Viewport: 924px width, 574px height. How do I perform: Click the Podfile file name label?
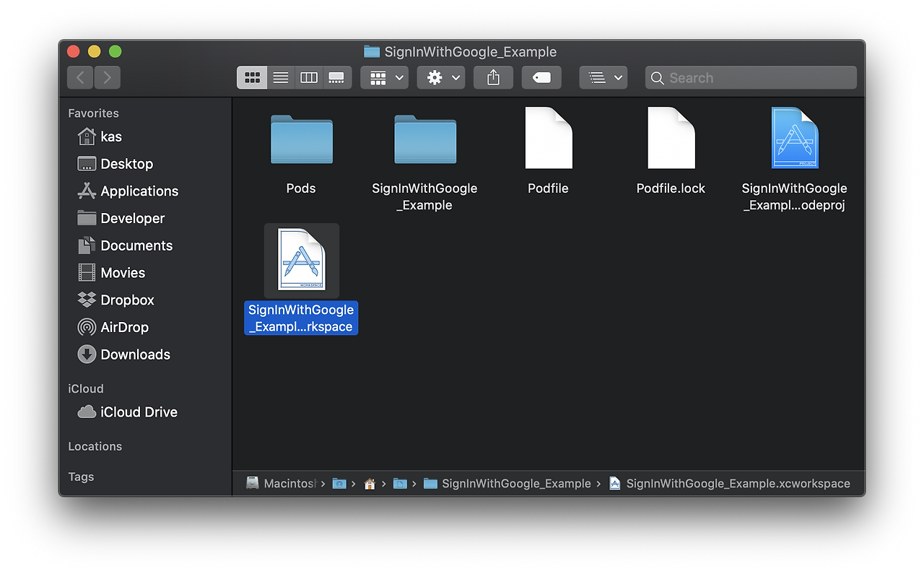pyautogui.click(x=549, y=188)
